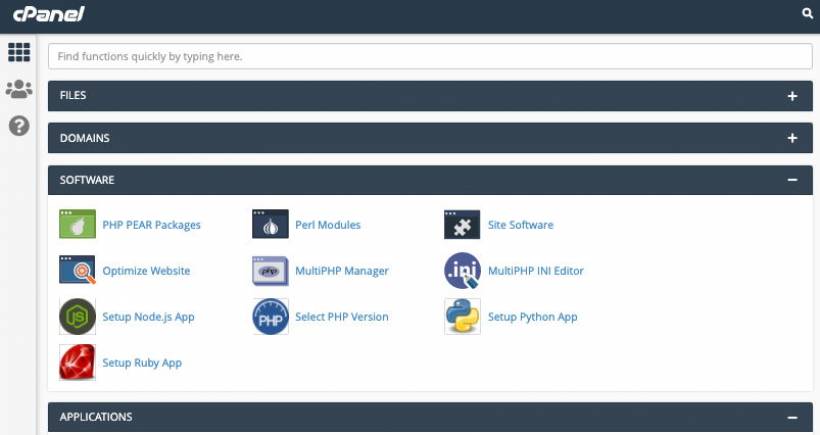Image resolution: width=820 pixels, height=435 pixels.
Task: Click the MultiPHP Manager icon
Action: [270, 271]
